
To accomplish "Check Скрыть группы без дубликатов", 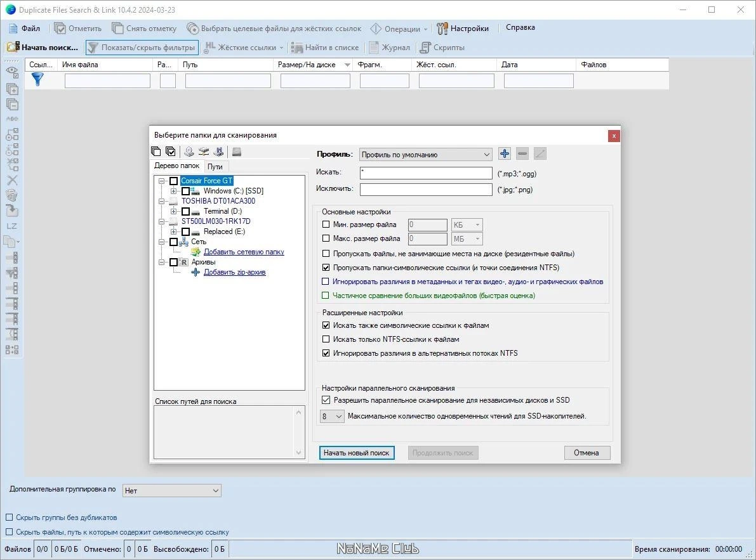I will point(9,517).
